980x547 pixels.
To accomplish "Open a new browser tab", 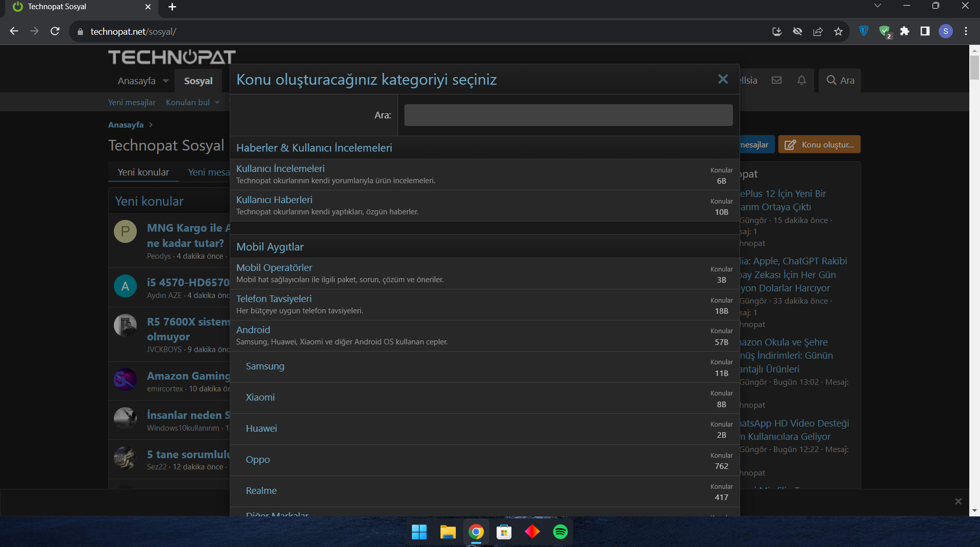I will coord(172,7).
